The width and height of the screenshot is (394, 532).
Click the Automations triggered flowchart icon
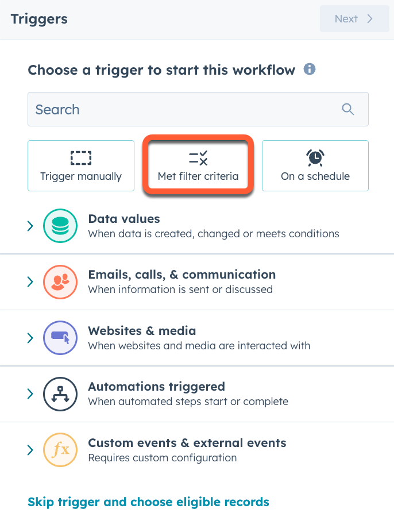pos(60,394)
